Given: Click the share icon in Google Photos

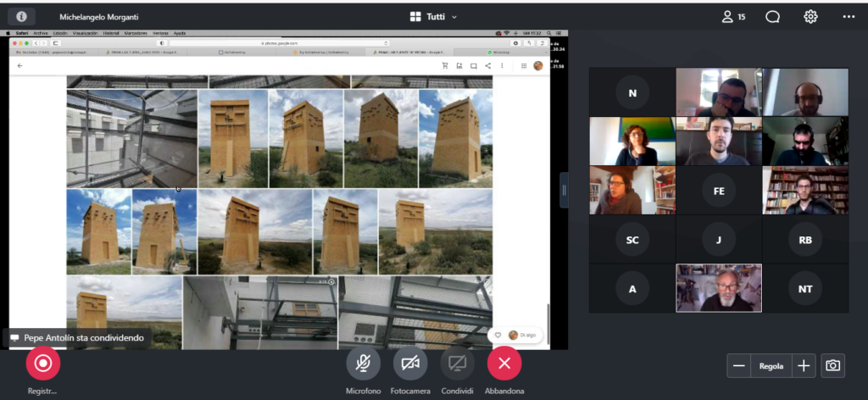Looking at the screenshot, I should pyautogui.click(x=487, y=66).
